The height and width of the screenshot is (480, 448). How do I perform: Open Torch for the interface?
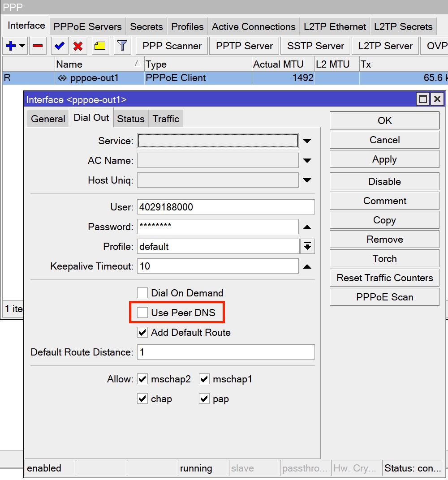pos(384,258)
